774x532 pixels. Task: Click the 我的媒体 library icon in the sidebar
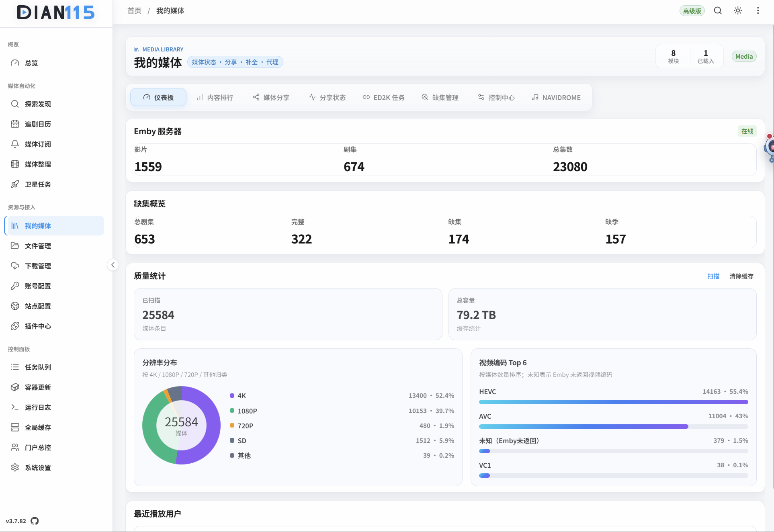(15, 226)
